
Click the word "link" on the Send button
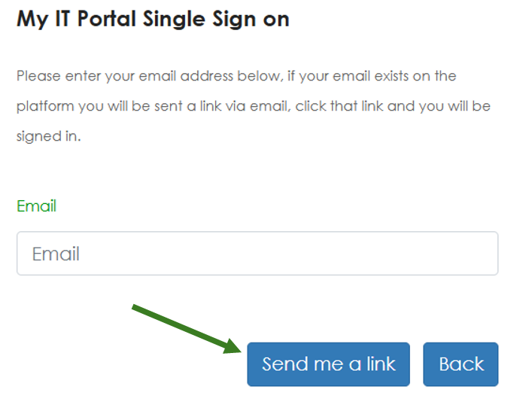coord(381,364)
